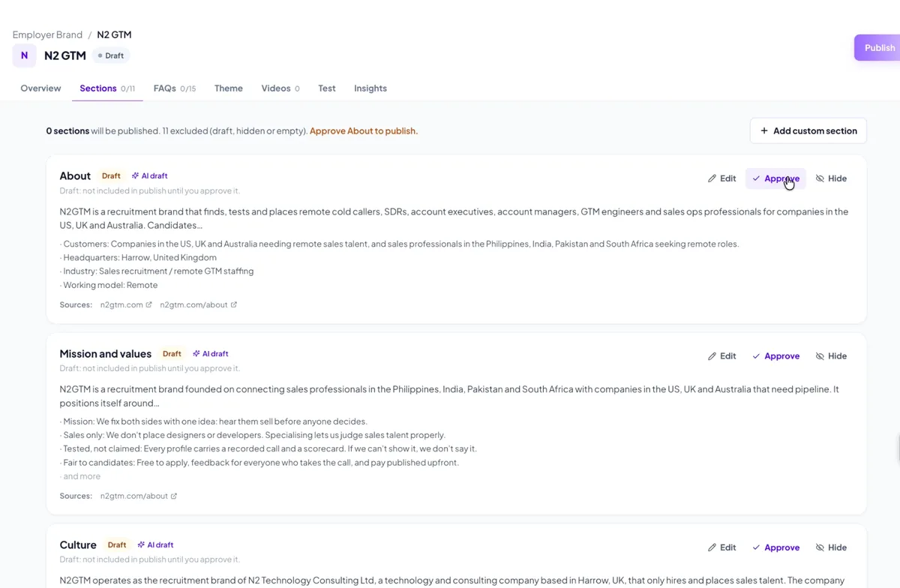
Task: Click 'Approve About to publish.' link
Action: [x=364, y=130]
